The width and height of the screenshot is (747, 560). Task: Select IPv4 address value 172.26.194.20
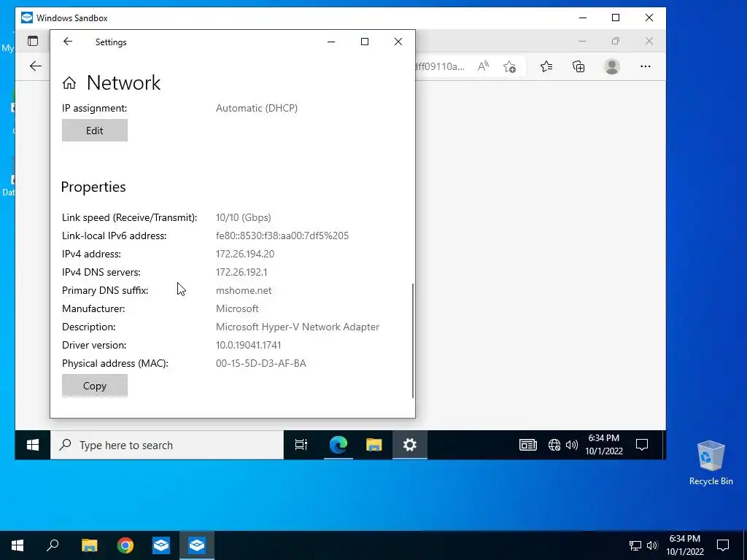tap(245, 254)
